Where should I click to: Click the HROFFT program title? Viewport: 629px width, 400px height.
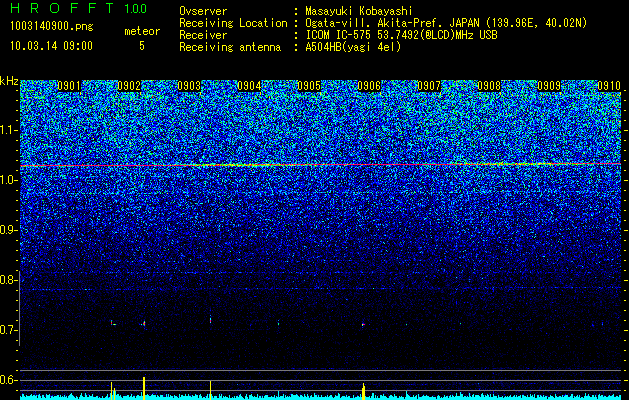(62, 8)
